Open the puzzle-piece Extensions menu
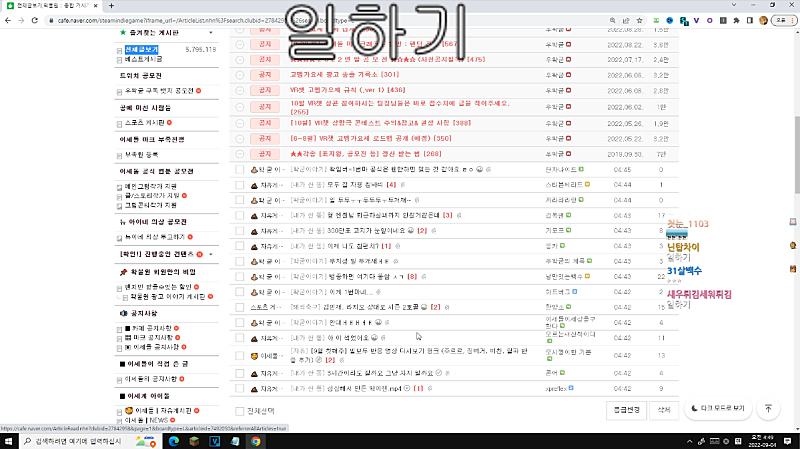800x449 pixels. coord(736,20)
